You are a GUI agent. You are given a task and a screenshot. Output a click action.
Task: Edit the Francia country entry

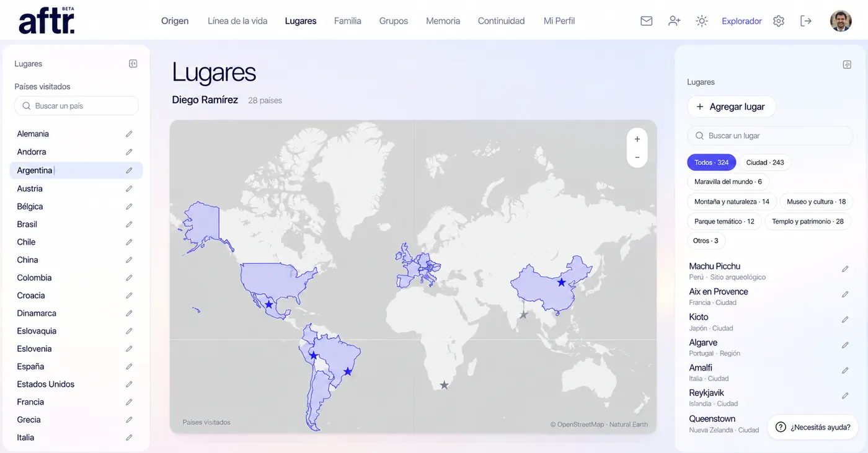pyautogui.click(x=129, y=402)
